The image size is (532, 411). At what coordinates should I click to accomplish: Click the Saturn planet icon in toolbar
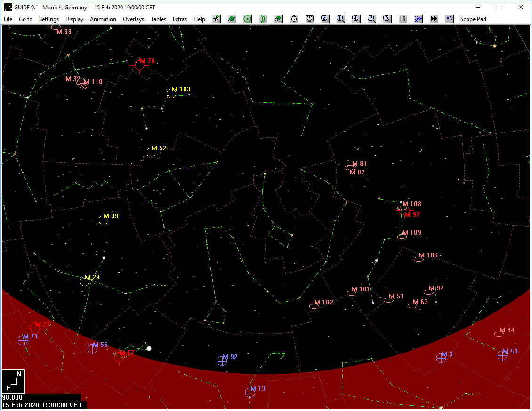(x=232, y=19)
